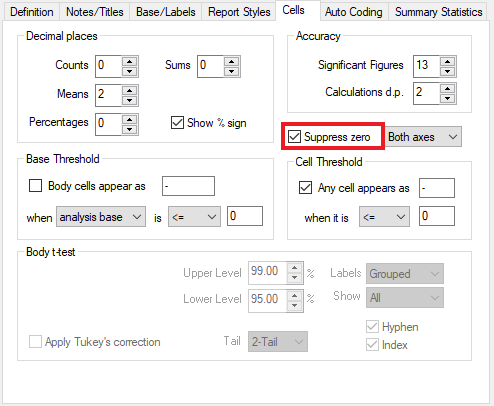The height and width of the screenshot is (406, 494).
Task: Open Cell Threshold operator dropdown
Action: pos(384,217)
